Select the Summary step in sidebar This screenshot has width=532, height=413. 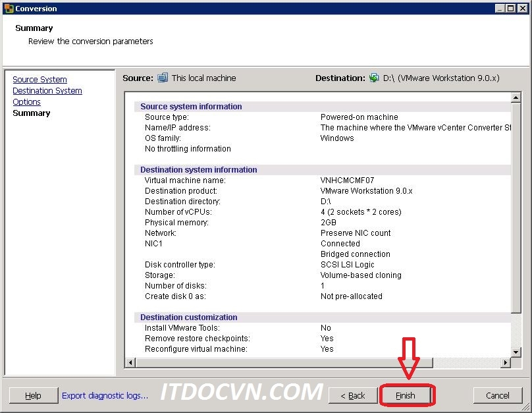pos(32,113)
